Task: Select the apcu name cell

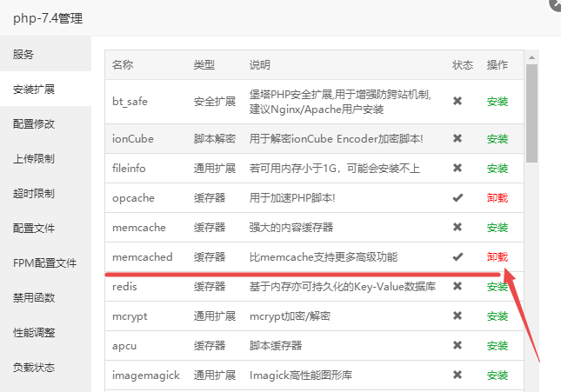Action: pos(124,346)
